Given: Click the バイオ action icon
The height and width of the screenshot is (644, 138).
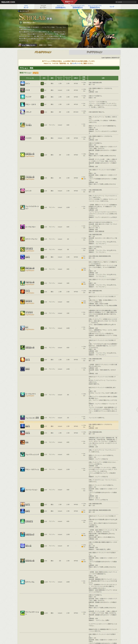Looking at the screenshot, I should pos(23,90).
